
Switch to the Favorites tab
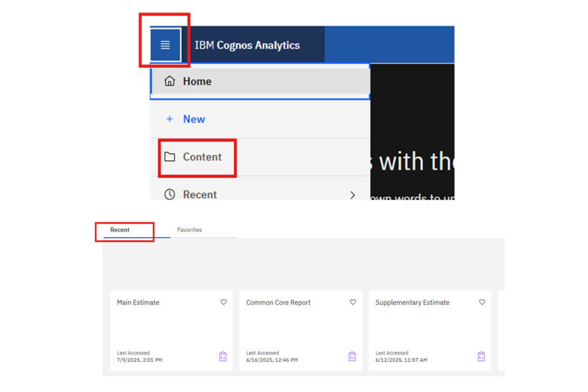pyautogui.click(x=189, y=230)
